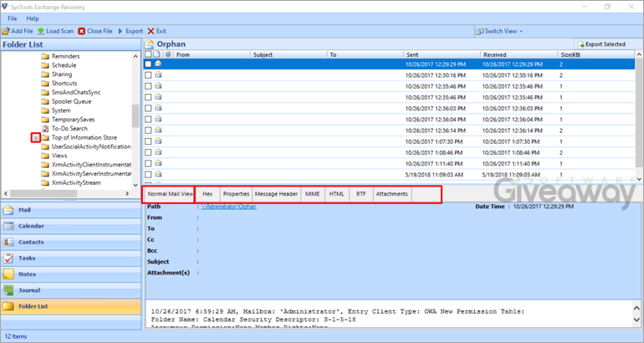Open the Contacts navigation pane icon
This screenshot has width=644, height=343.
coord(8,242)
